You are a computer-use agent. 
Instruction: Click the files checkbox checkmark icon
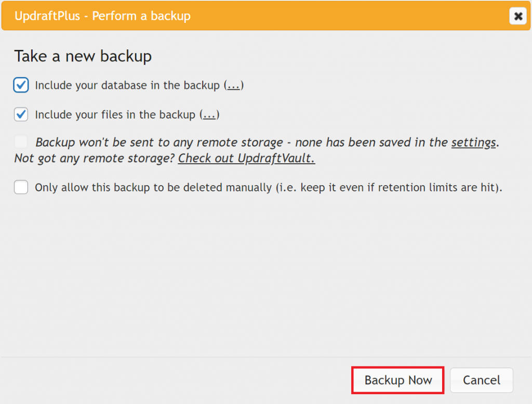21,114
